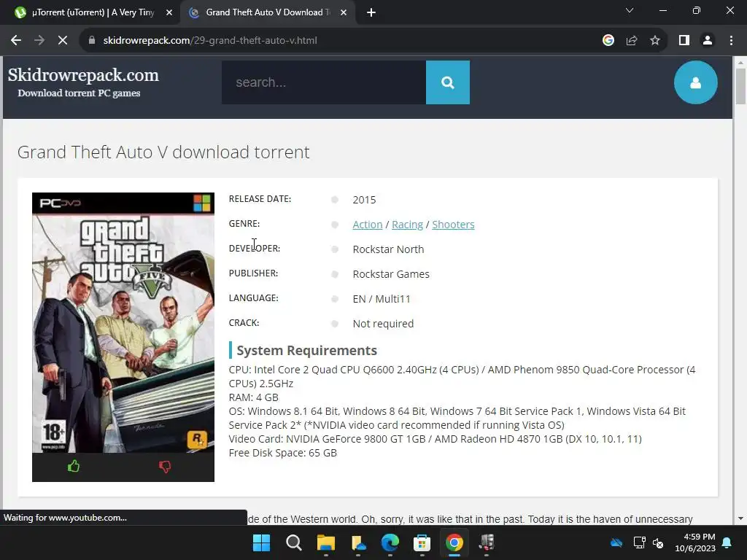Open the Chrome profile icon
The width and height of the screenshot is (747, 560).
click(x=708, y=41)
